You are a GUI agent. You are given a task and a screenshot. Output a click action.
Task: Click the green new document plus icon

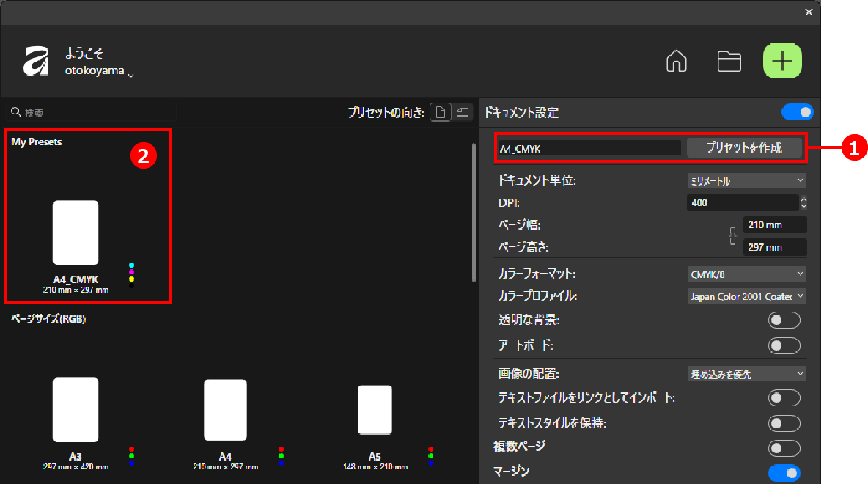[782, 62]
